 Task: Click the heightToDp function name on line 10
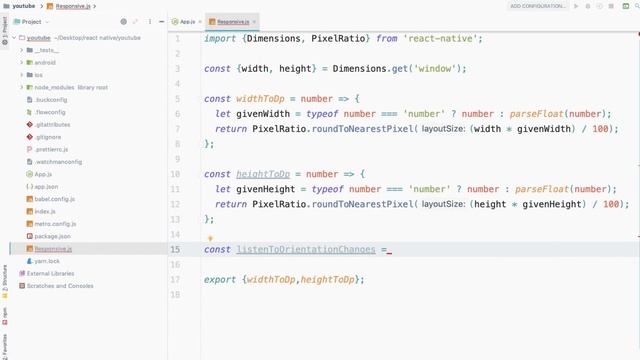point(263,174)
